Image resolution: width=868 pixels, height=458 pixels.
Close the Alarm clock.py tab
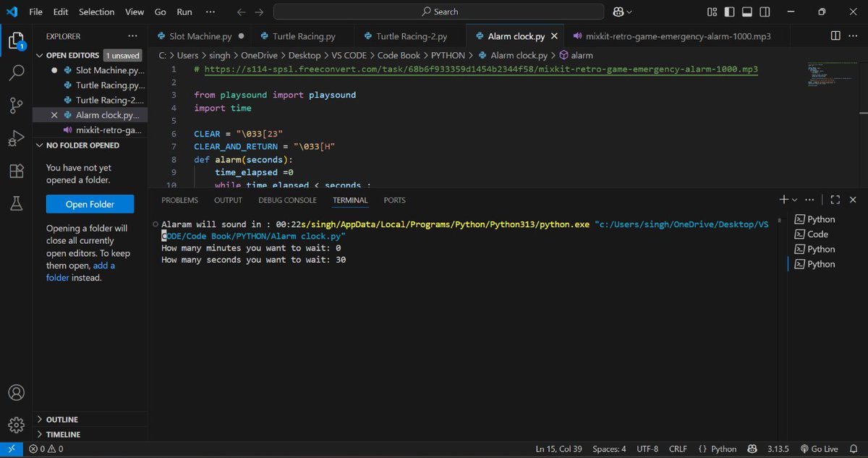click(x=555, y=36)
